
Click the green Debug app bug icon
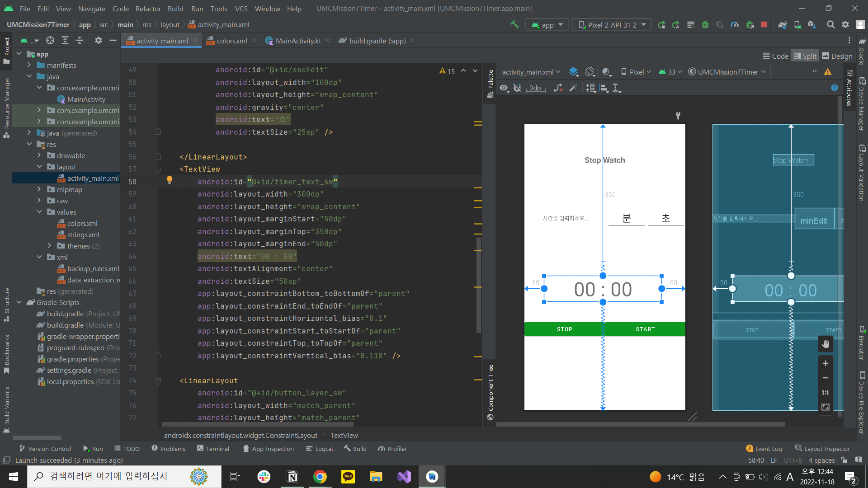tap(705, 25)
